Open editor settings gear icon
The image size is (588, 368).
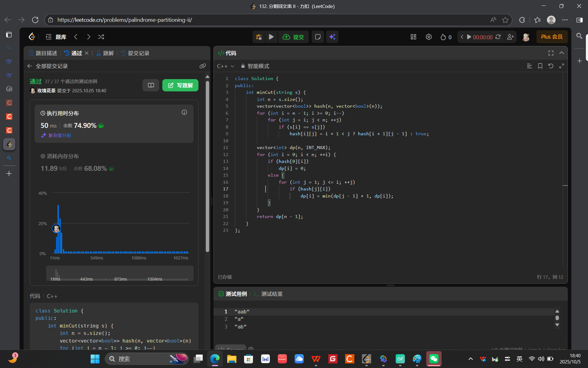tap(428, 37)
